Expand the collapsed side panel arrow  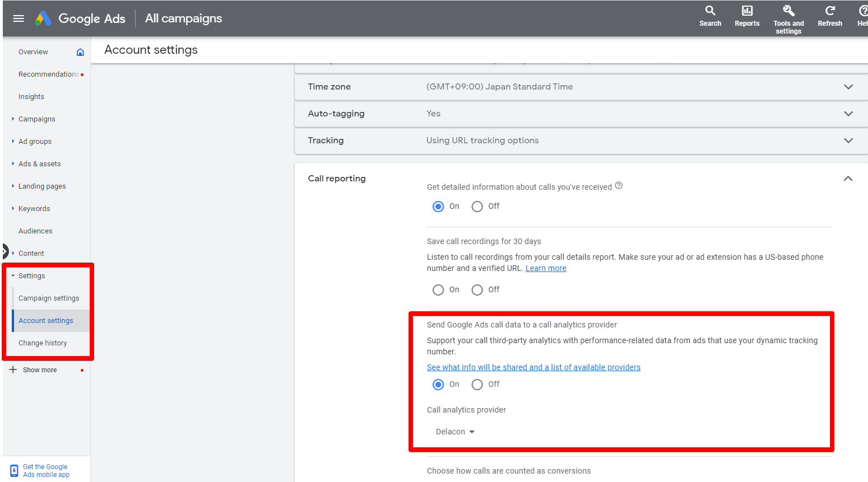pyautogui.click(x=5, y=251)
